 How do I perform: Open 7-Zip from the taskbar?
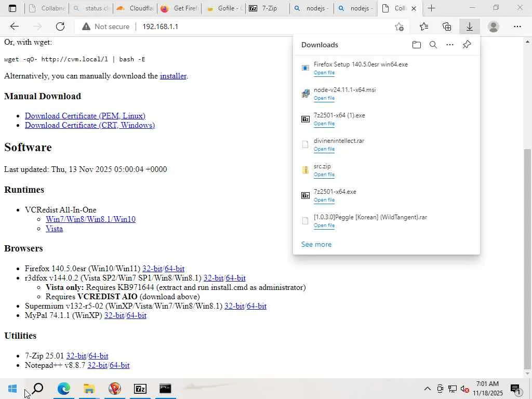pos(140,389)
